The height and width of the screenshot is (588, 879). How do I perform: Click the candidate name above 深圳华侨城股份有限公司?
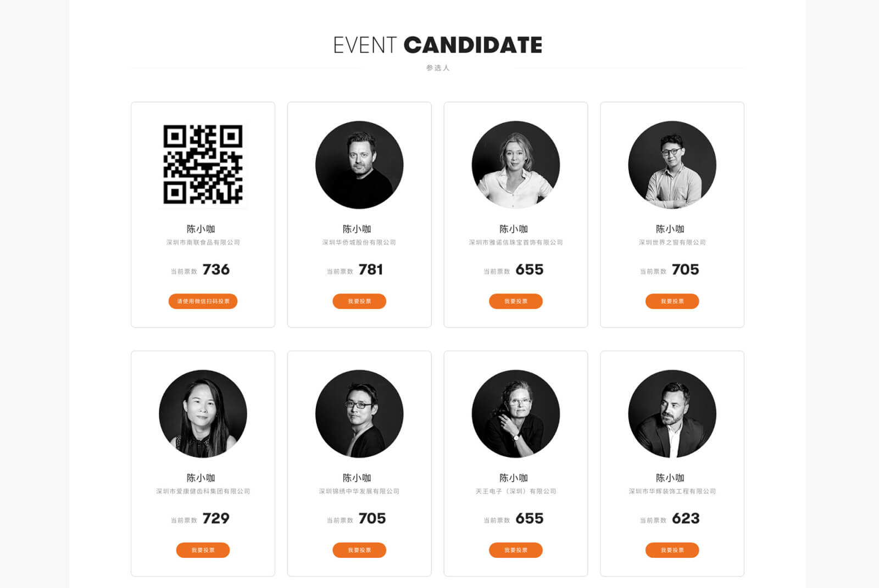click(357, 229)
